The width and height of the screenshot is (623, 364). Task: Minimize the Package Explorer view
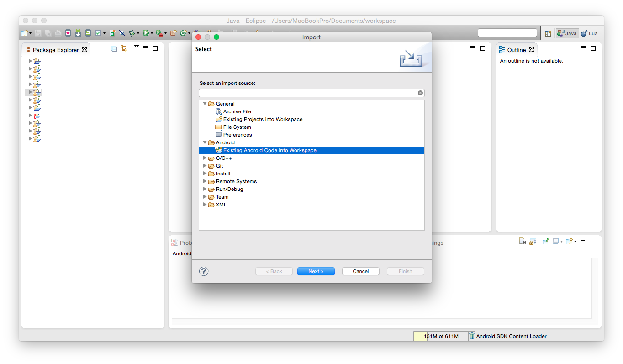point(145,47)
